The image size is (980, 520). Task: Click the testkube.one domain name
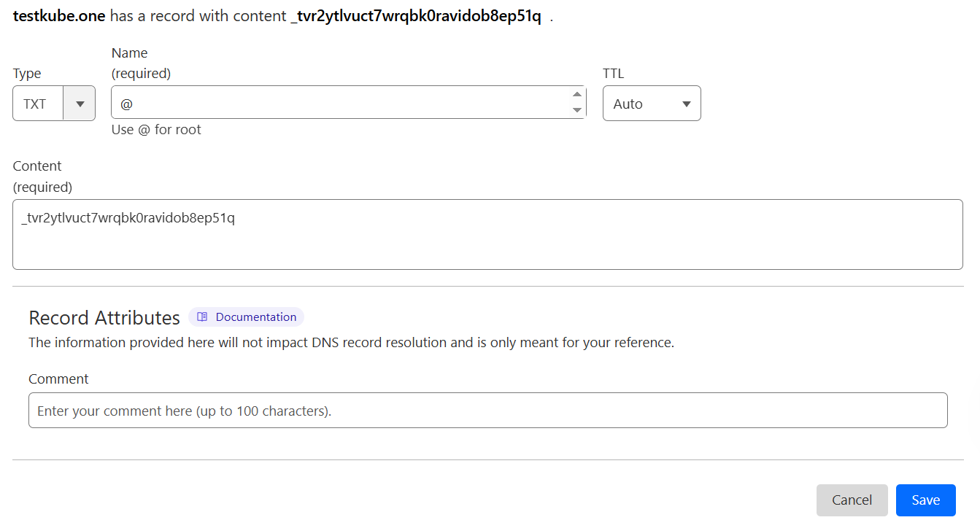[x=60, y=17]
